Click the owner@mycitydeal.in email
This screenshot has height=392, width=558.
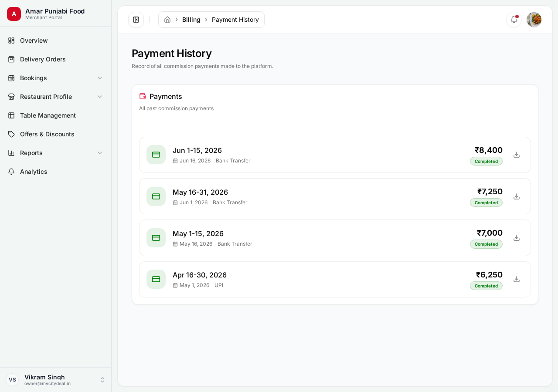pos(48,384)
